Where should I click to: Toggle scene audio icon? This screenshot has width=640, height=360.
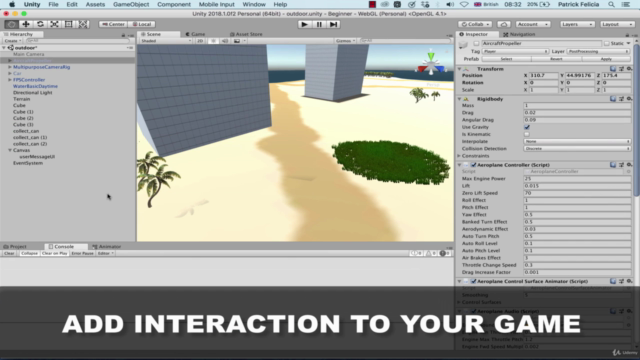click(225, 41)
